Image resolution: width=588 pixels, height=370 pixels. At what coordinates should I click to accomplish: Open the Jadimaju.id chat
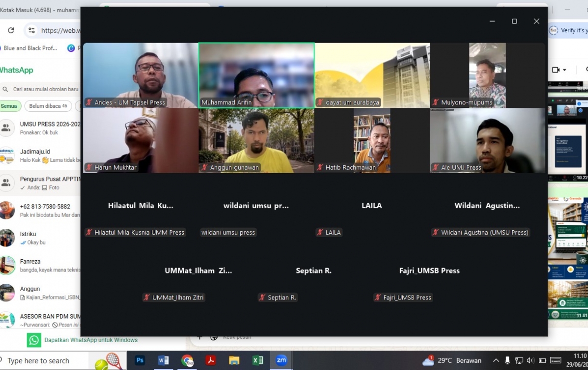coord(40,156)
